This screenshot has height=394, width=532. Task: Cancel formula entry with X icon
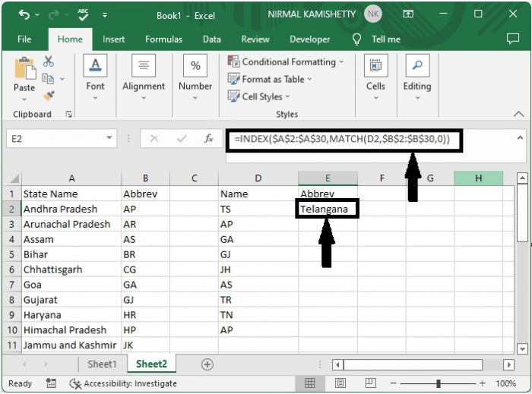154,138
